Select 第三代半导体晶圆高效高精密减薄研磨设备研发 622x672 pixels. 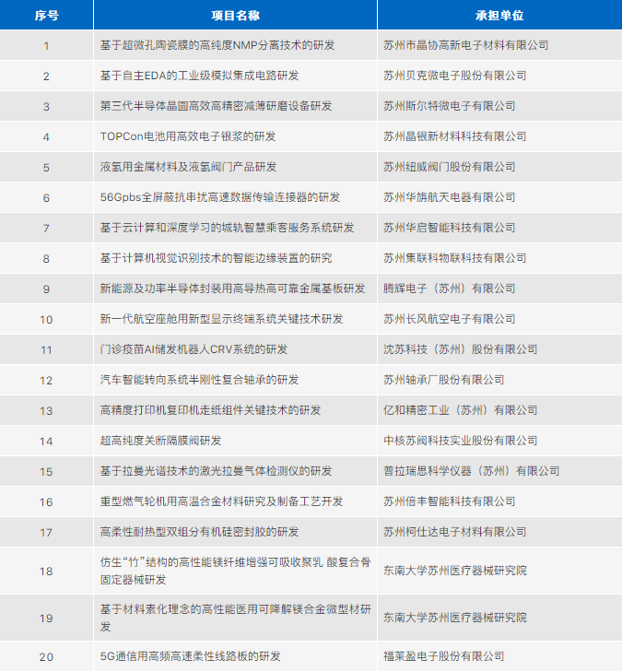point(216,106)
